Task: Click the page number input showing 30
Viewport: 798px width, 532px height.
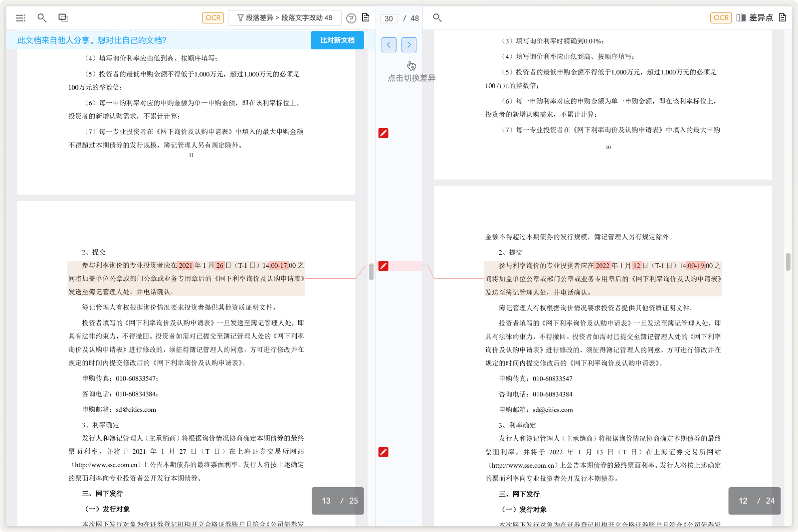Action: (389, 18)
